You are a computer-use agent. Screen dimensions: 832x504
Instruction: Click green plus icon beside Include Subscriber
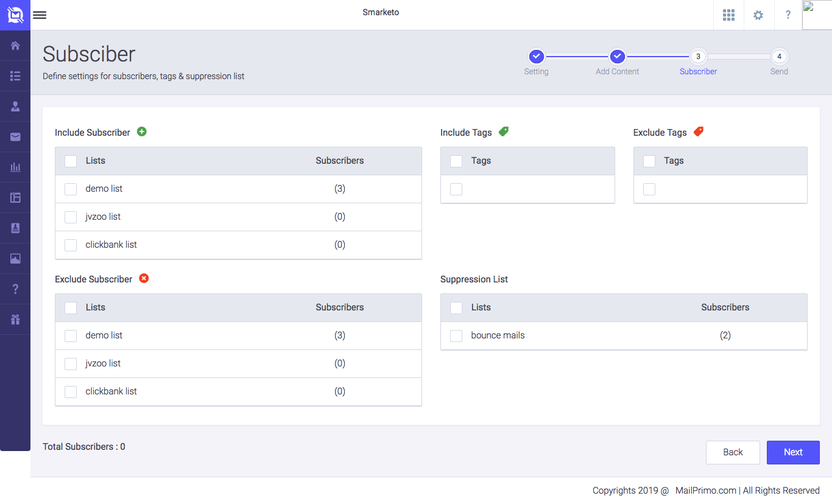pos(142,131)
